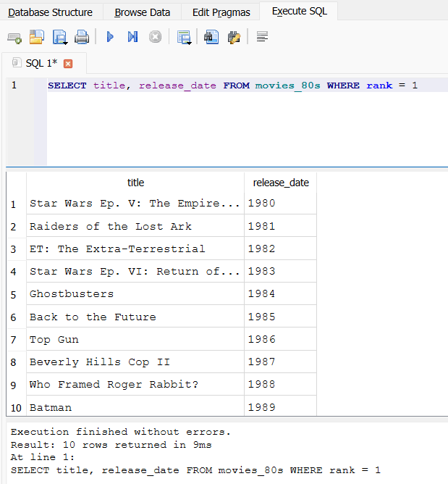Click the Open SQL file icon
The image size is (448, 484).
tap(37, 37)
